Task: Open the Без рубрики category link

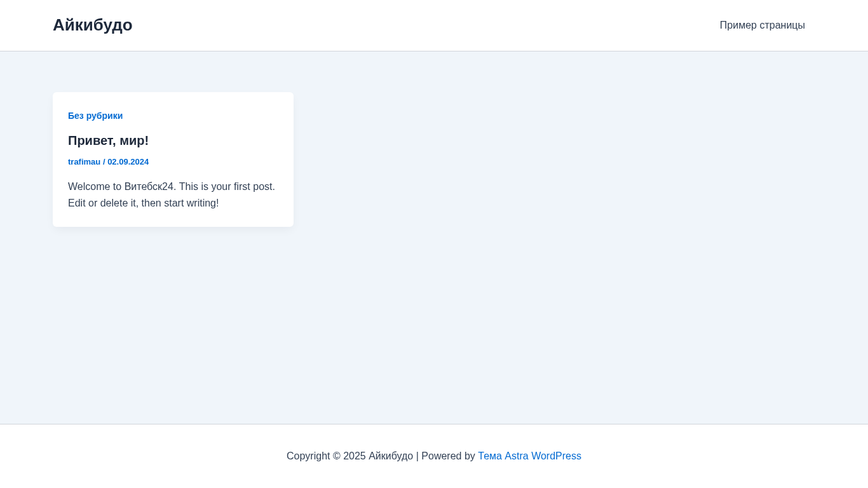Action: [x=95, y=116]
